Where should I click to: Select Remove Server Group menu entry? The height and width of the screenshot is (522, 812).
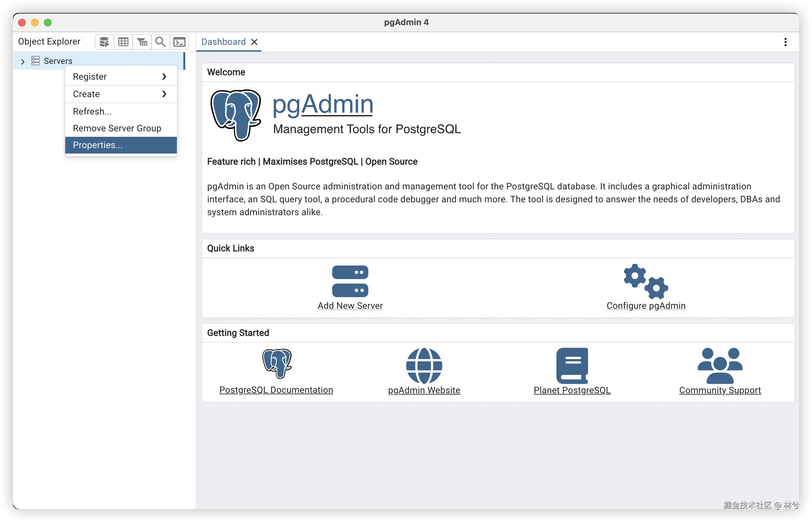117,128
